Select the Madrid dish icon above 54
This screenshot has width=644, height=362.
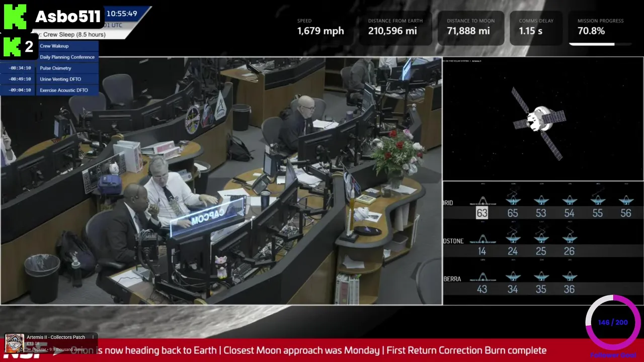tap(569, 201)
